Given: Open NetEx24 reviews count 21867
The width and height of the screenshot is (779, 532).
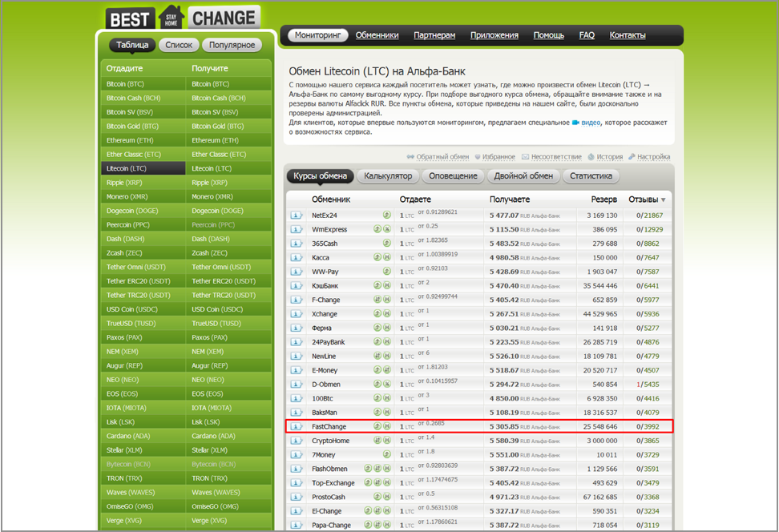Looking at the screenshot, I should [x=653, y=215].
